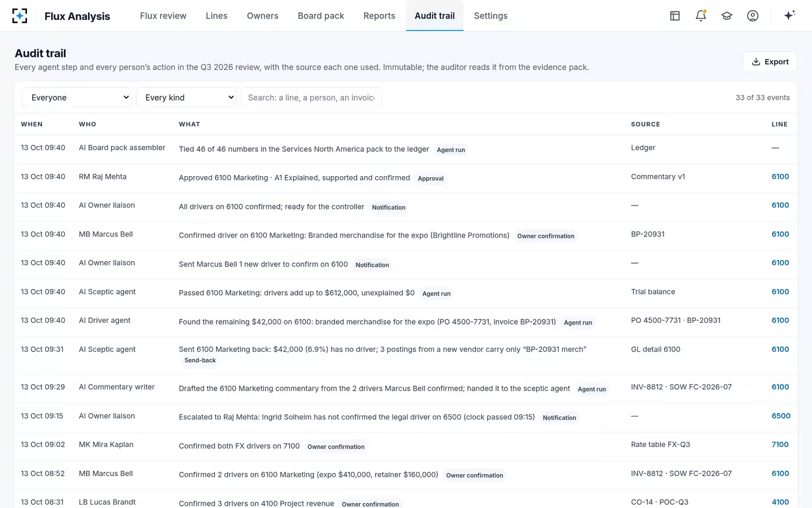Open line 6500 link in the escalation row
Screen dimensions: 812x508
[781, 416]
